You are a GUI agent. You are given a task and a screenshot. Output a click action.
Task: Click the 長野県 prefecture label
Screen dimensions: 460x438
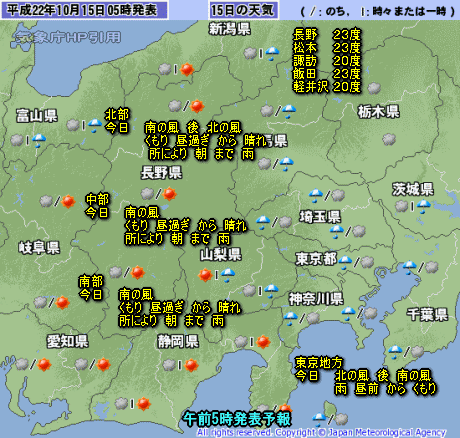[x=161, y=173]
